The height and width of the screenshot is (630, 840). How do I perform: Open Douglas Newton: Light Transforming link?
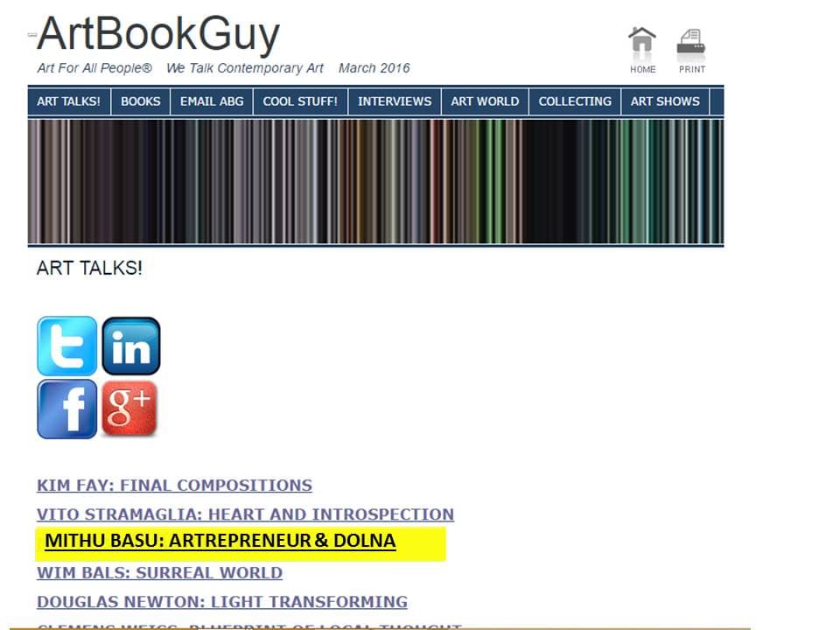point(221,602)
